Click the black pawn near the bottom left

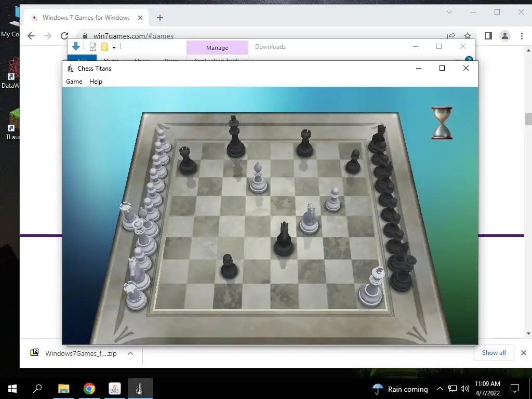pos(229,267)
